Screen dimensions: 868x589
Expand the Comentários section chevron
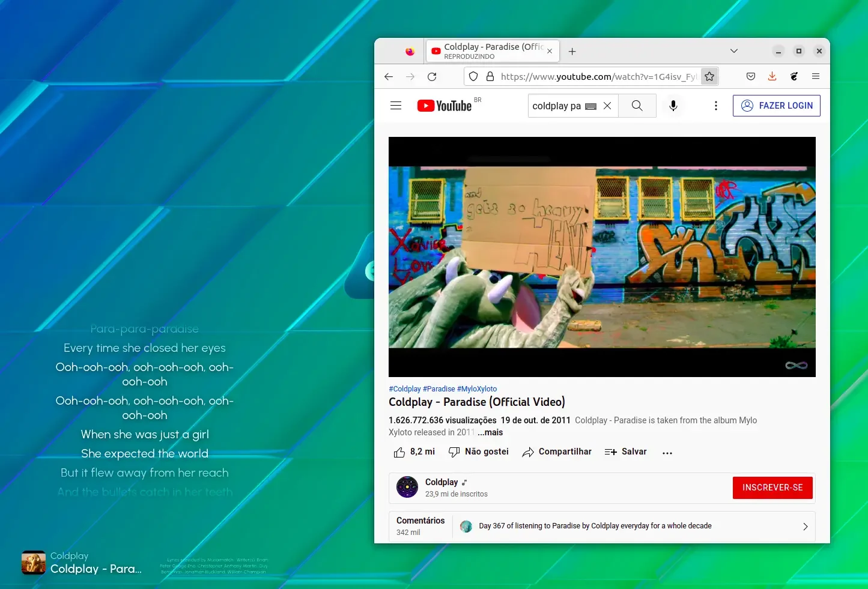point(806,527)
